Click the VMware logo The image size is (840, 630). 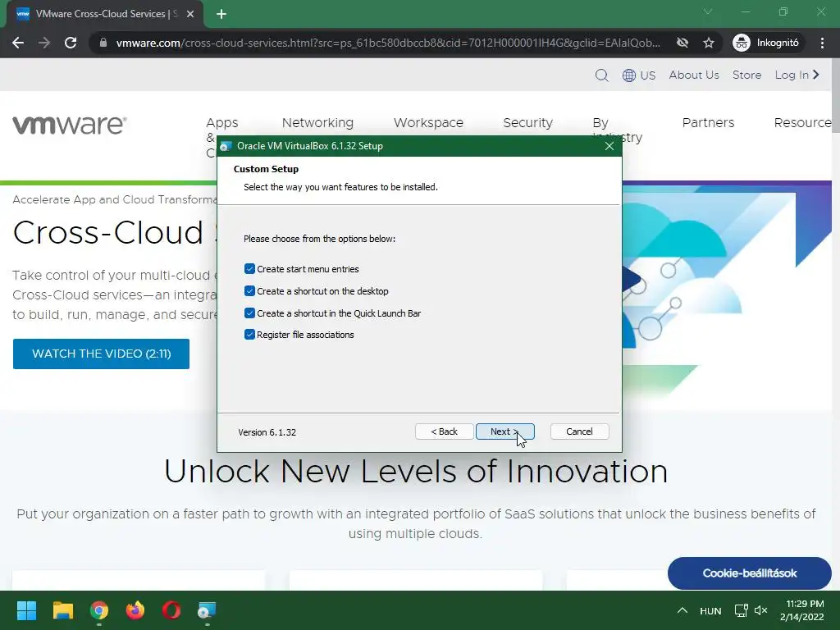click(70, 125)
